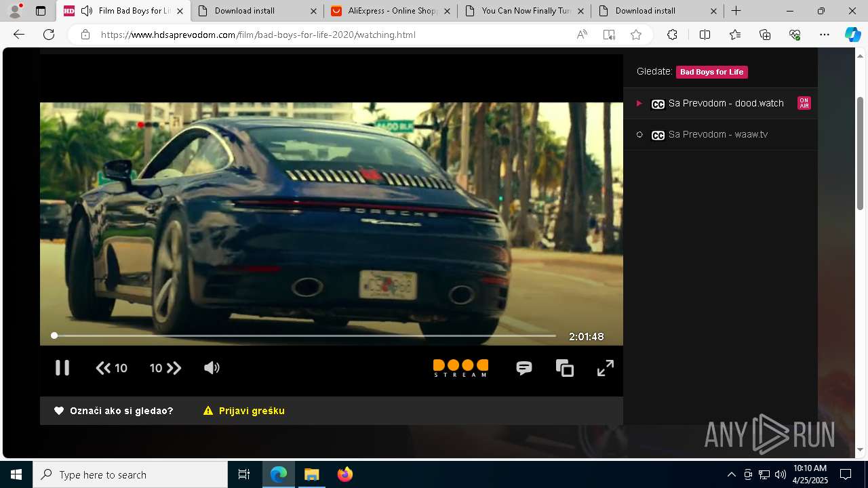Mute the video player volume
868x488 pixels.
pos(212,368)
